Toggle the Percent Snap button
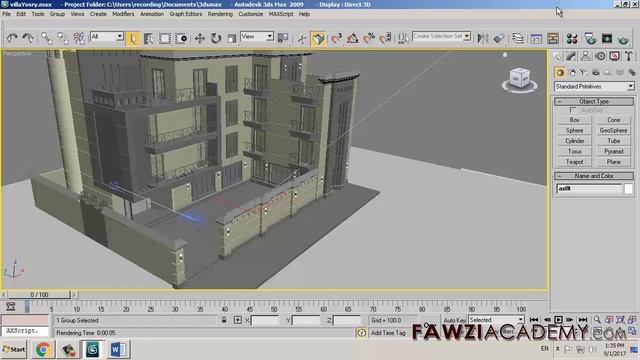This screenshot has height=360, width=640. (x=369, y=38)
